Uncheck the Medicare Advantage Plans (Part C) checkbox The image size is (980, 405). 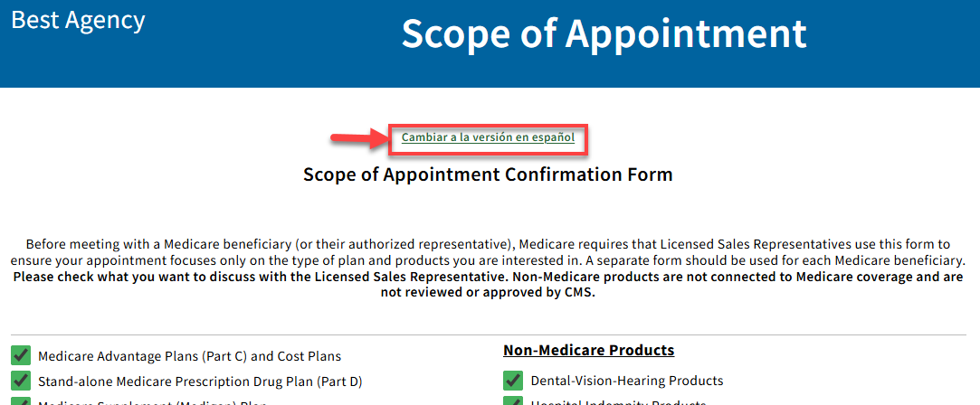[x=21, y=356]
